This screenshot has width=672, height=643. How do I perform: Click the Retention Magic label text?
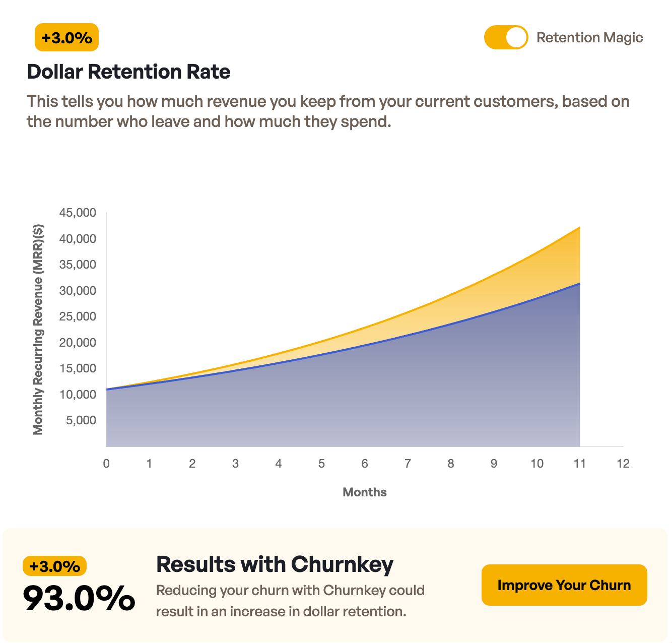589,38
